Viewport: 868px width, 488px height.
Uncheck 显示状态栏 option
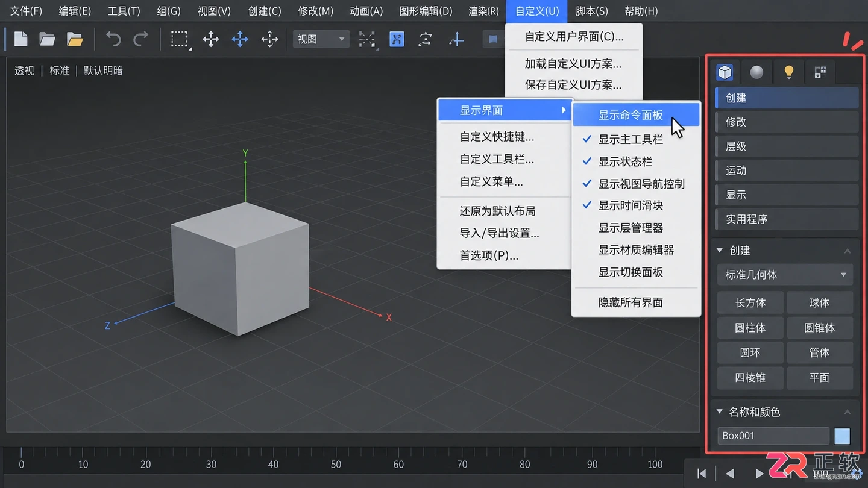pyautogui.click(x=636, y=161)
